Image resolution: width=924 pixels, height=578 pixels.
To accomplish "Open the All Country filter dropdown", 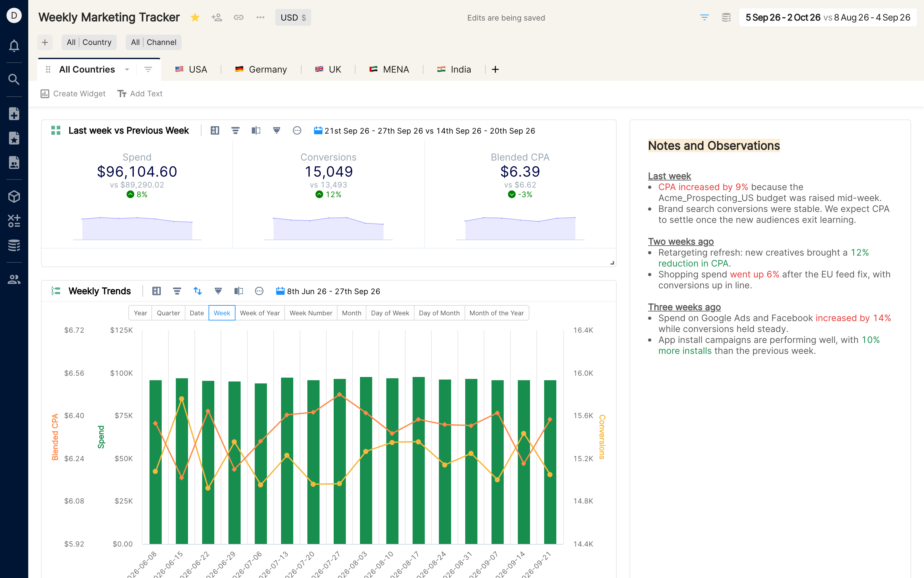I will 89,42.
